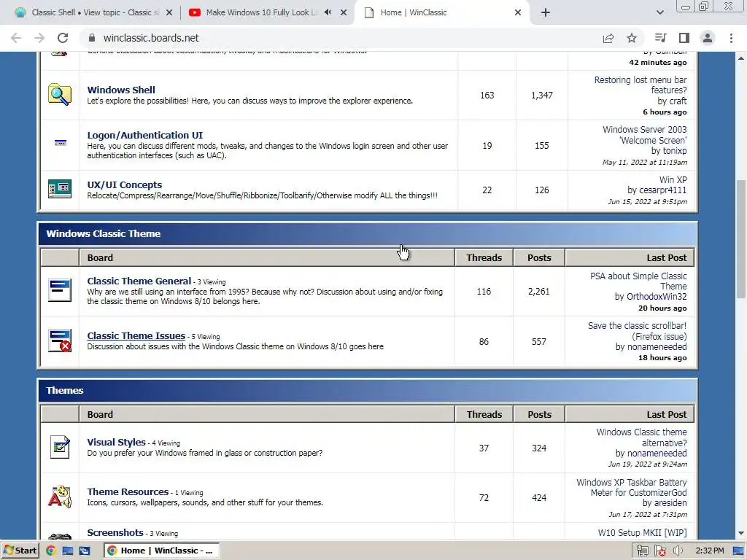Open the 'Win XP' last post link
The height and width of the screenshot is (560, 747).
pyautogui.click(x=673, y=179)
